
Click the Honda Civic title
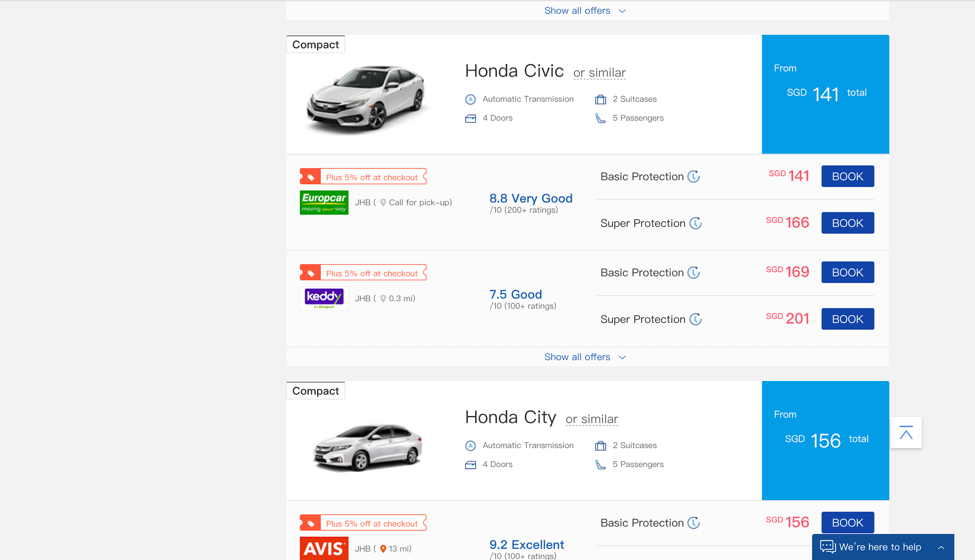pos(514,71)
